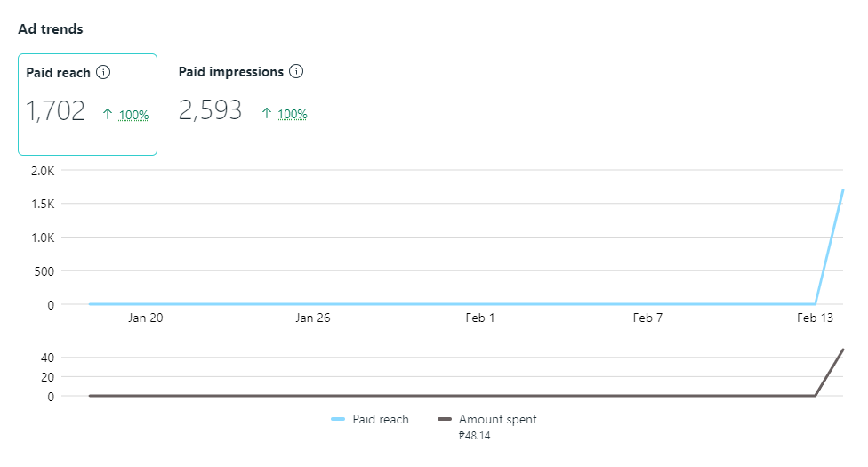Click the gray Amount spent legend swatch

445,419
